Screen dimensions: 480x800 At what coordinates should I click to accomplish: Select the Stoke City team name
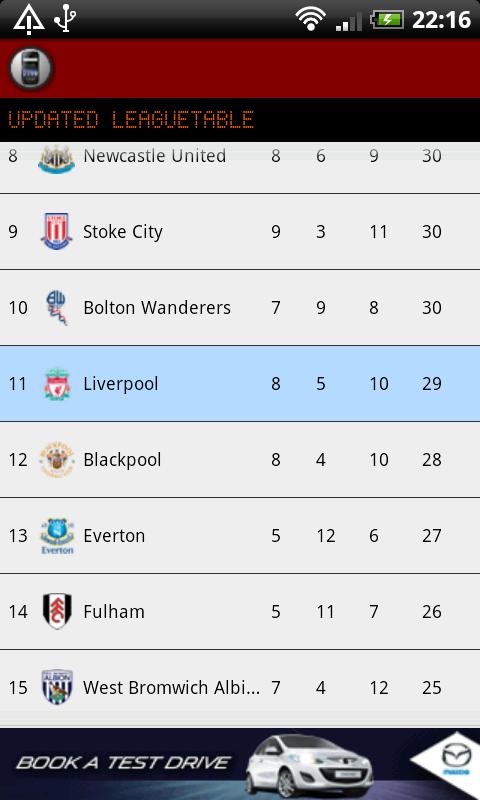coord(123,232)
